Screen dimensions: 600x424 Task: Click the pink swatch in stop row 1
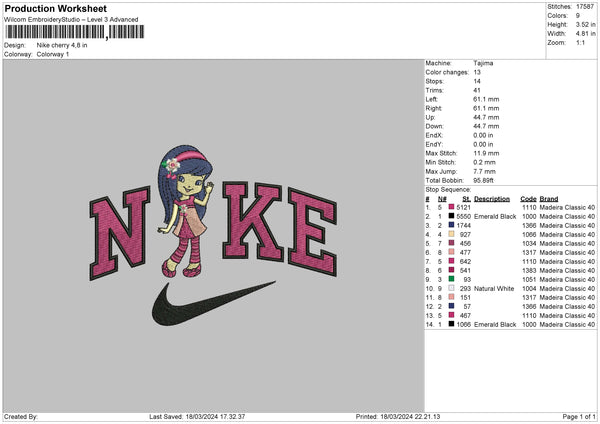tap(452, 207)
